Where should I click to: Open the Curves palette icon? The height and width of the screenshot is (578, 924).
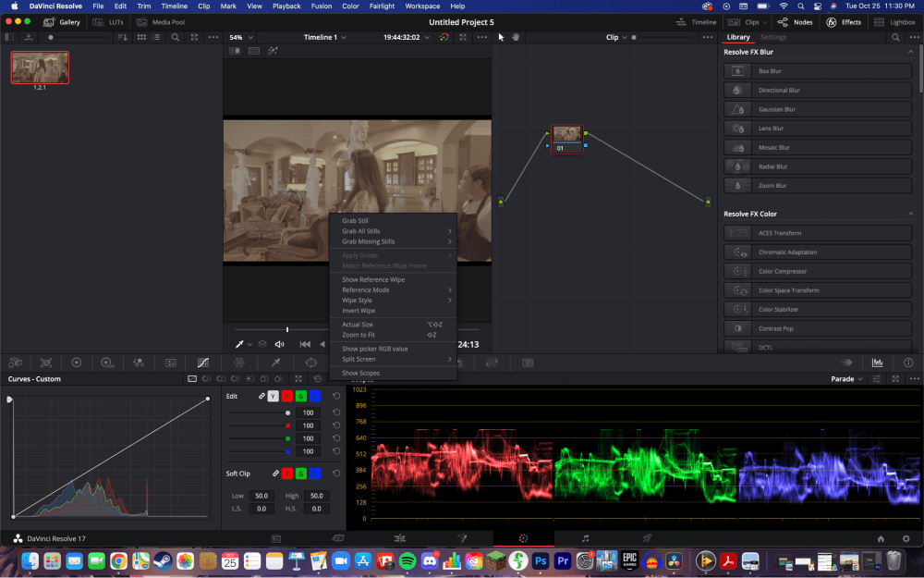click(203, 363)
